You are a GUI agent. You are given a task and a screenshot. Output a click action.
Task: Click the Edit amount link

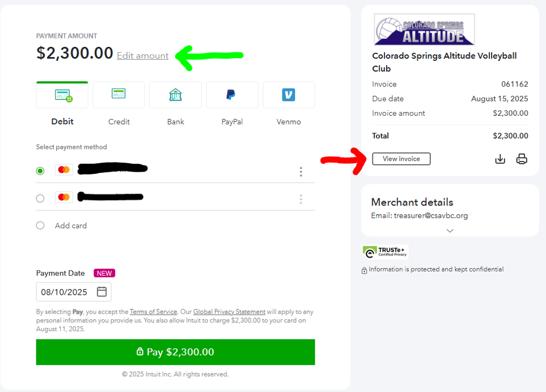[142, 55]
